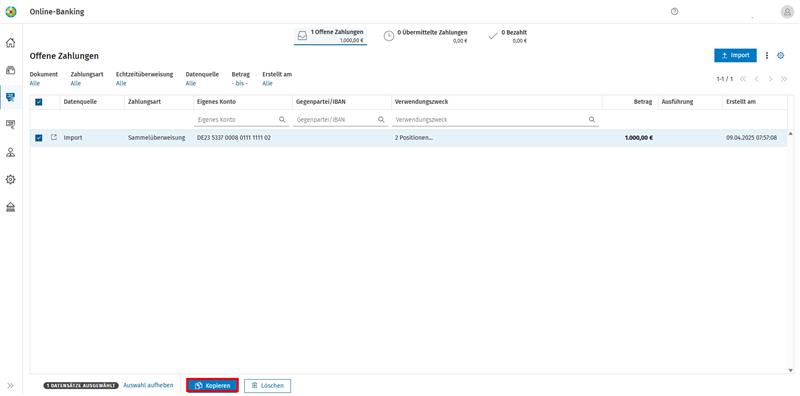Sort by Datenquelle column header
This screenshot has height=396, width=800.
(80, 102)
